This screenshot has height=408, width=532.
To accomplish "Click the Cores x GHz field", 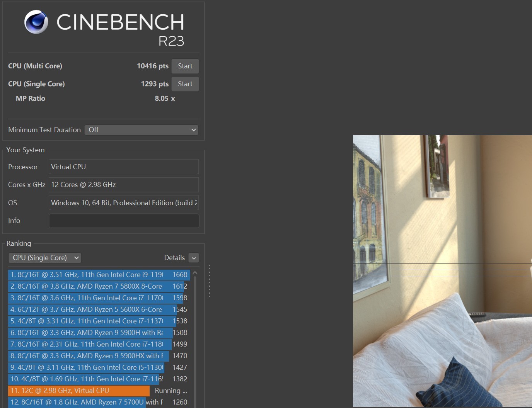I will pos(124,185).
